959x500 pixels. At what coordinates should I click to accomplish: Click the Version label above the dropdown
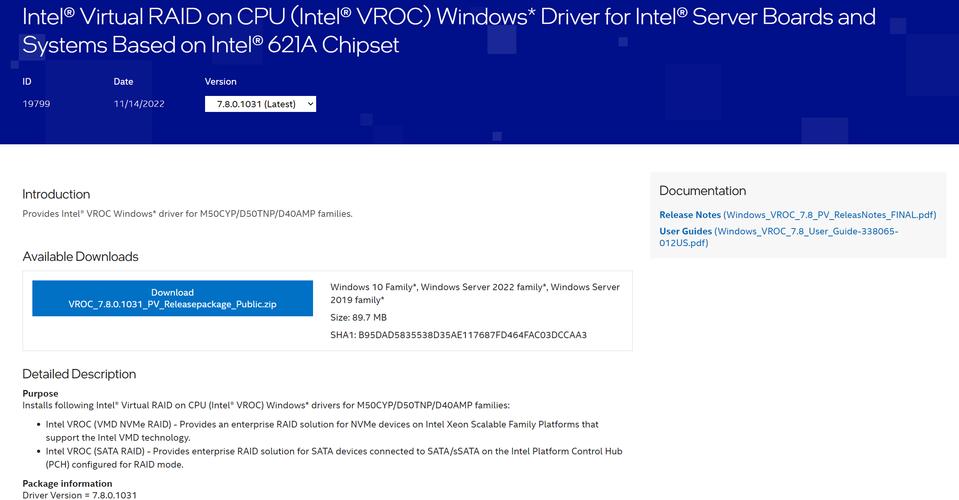click(x=220, y=82)
